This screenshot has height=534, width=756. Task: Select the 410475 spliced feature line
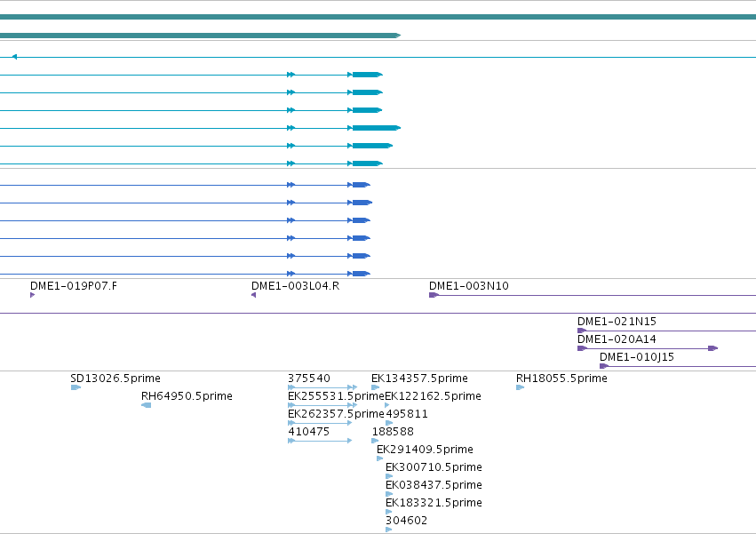click(320, 441)
